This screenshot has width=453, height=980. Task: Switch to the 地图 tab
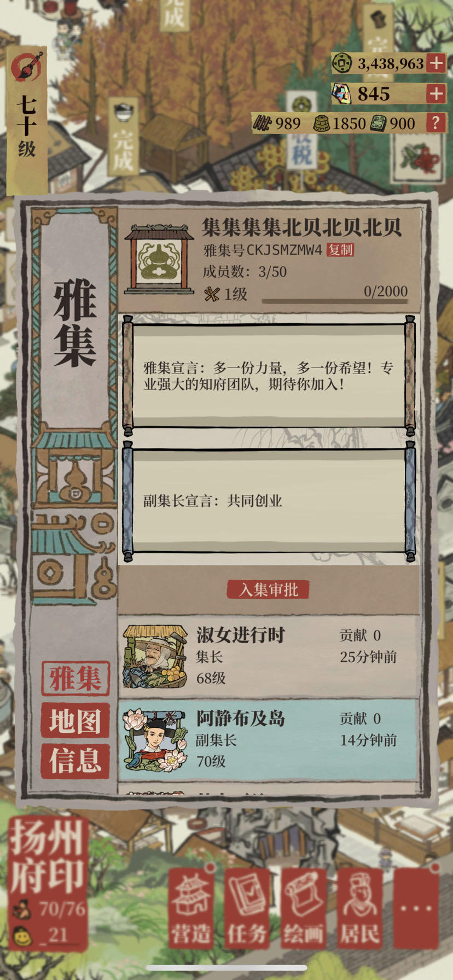click(x=75, y=720)
